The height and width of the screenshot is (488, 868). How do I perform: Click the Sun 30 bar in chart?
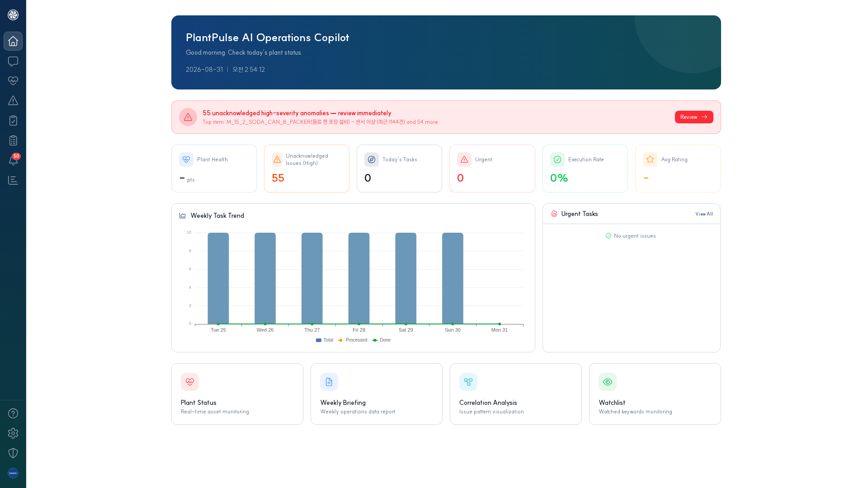pyautogui.click(x=453, y=278)
